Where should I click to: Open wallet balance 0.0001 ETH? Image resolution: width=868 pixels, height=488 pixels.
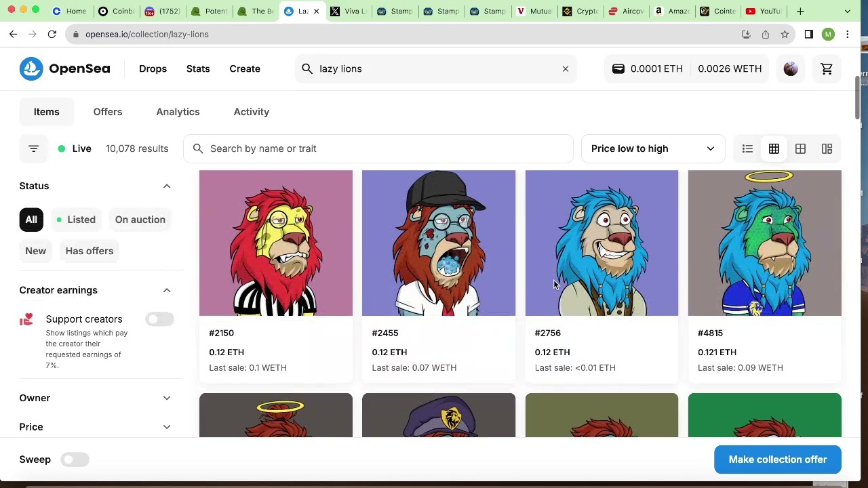point(648,68)
